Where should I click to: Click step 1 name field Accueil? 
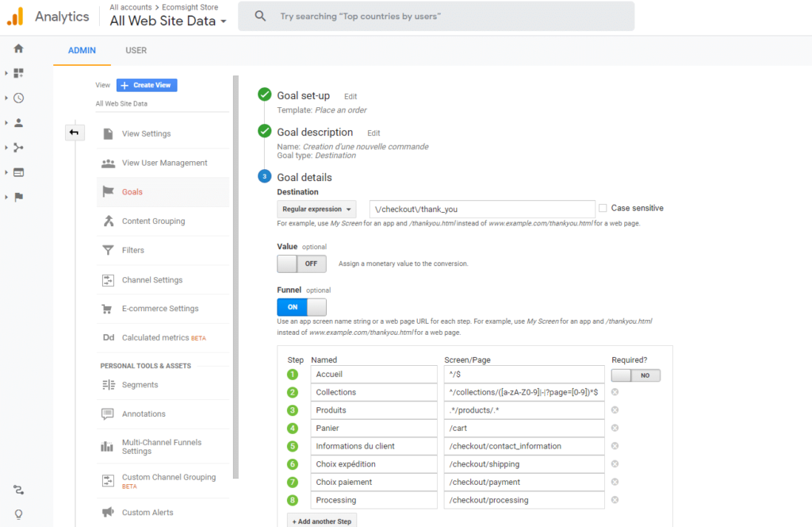374,374
